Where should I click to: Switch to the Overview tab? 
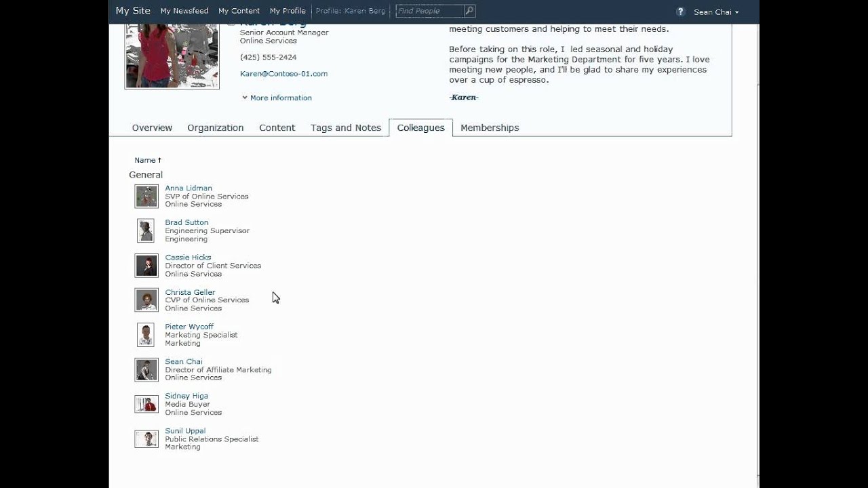[152, 127]
